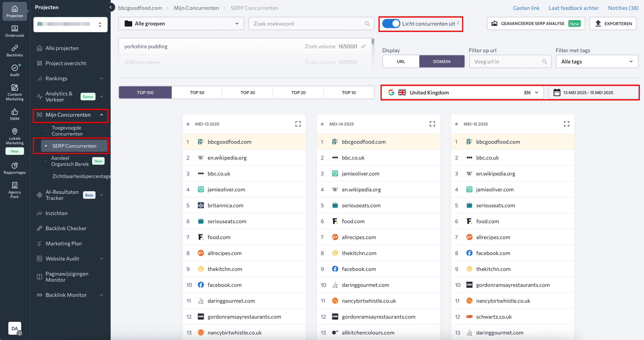Screen dimensions: 644x340
Task: Open SERP Concurrenten submenu item
Action: tap(74, 146)
